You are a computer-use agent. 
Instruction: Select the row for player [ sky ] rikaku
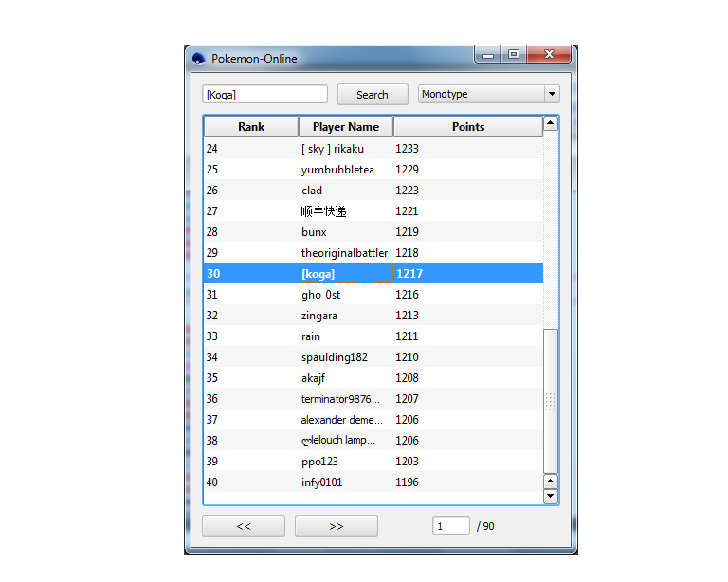(373, 149)
